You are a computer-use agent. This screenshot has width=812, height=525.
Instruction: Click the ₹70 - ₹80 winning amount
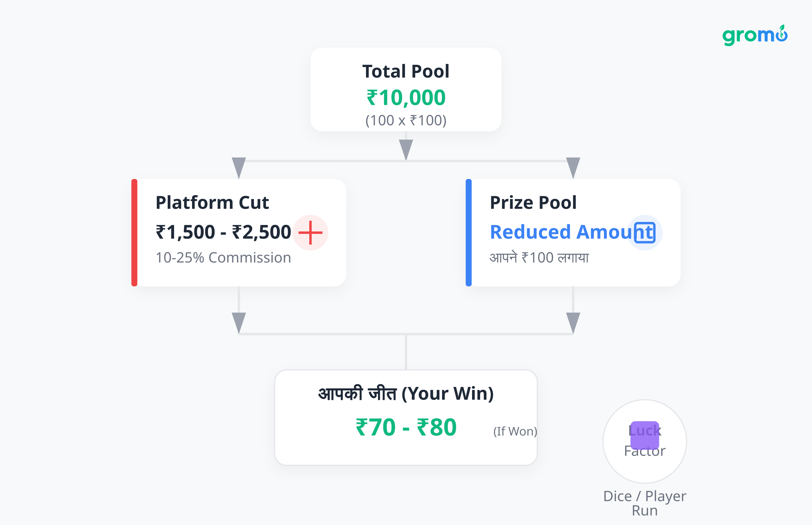(x=406, y=427)
